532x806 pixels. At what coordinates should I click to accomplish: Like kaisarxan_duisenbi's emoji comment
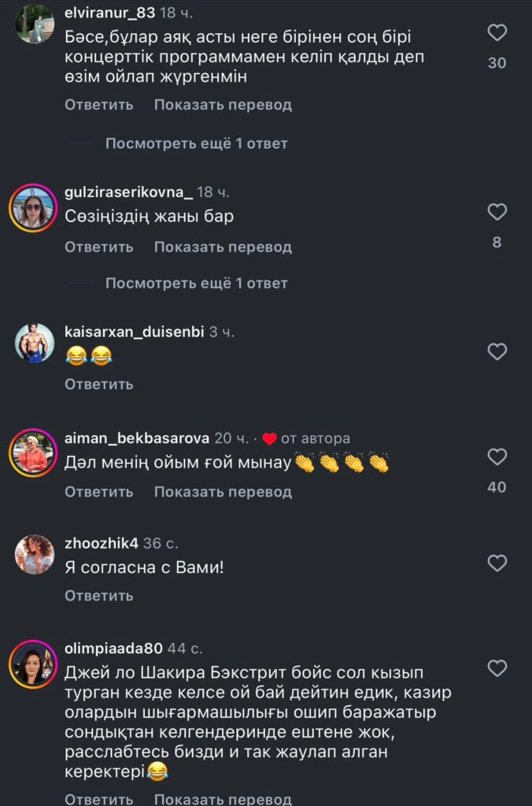pyautogui.click(x=497, y=352)
